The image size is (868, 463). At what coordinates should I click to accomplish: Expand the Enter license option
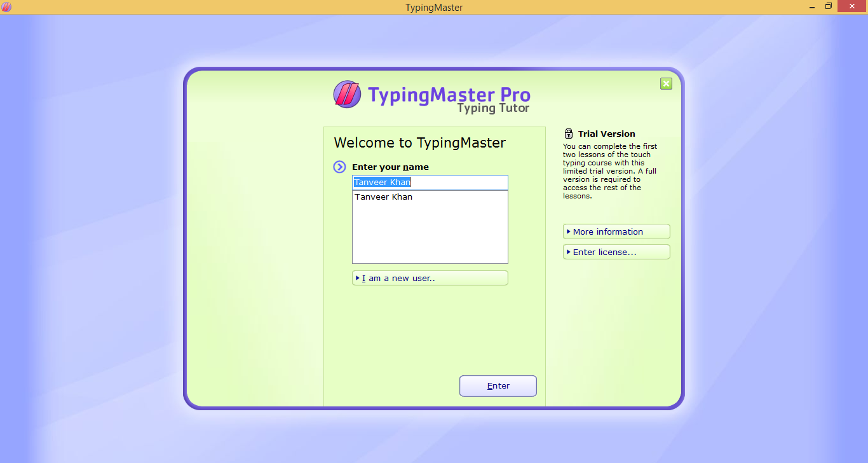pyautogui.click(x=616, y=251)
